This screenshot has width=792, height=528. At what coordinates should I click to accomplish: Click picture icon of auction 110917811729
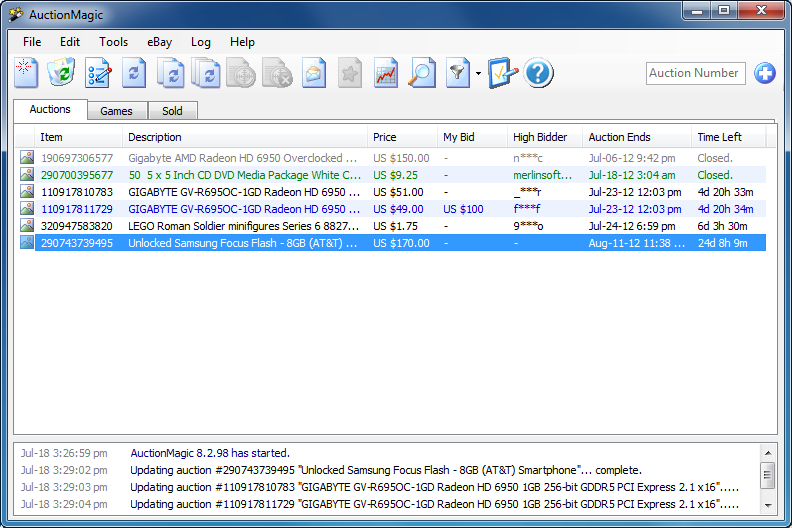[x=27, y=209]
